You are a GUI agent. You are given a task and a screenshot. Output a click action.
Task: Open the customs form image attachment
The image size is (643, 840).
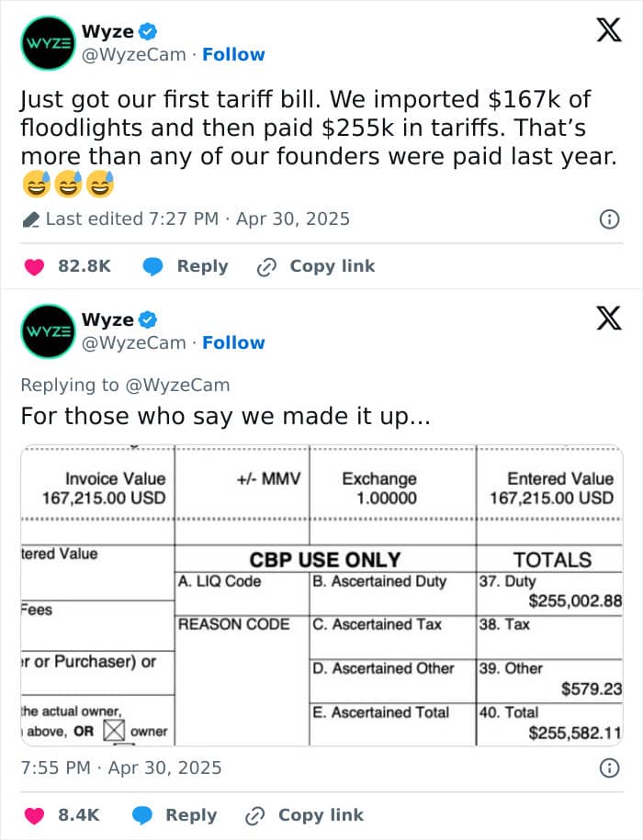tap(321, 595)
